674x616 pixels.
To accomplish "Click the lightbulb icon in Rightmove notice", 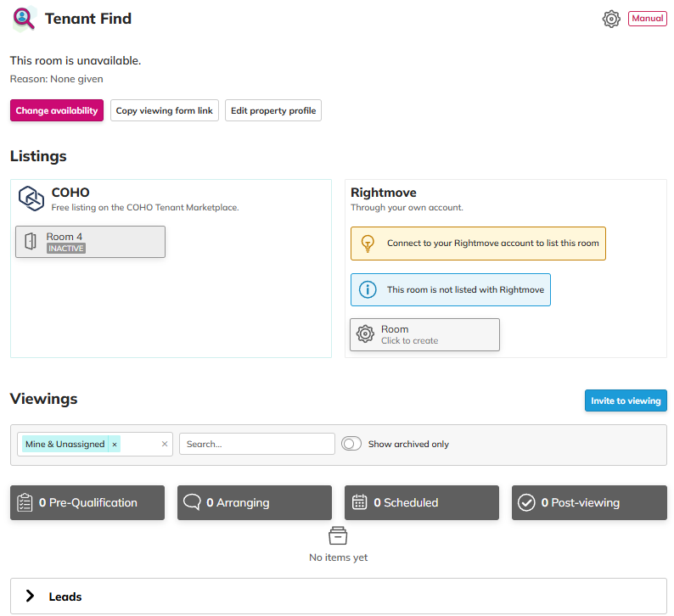I will 368,244.
